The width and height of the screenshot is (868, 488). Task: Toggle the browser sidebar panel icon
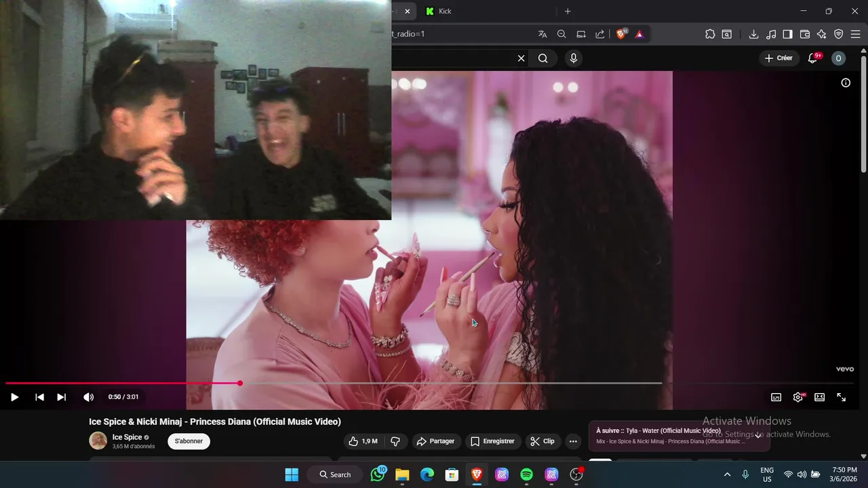[787, 34]
